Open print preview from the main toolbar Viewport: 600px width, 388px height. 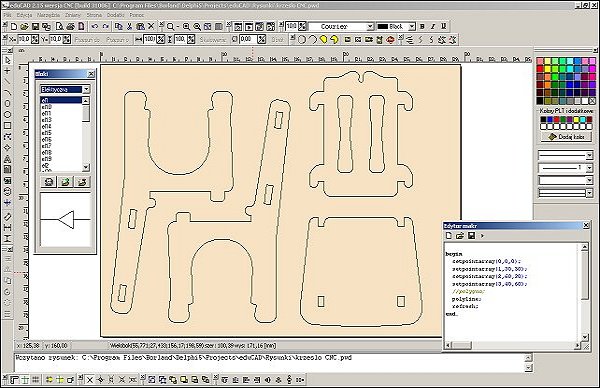pos(60,26)
